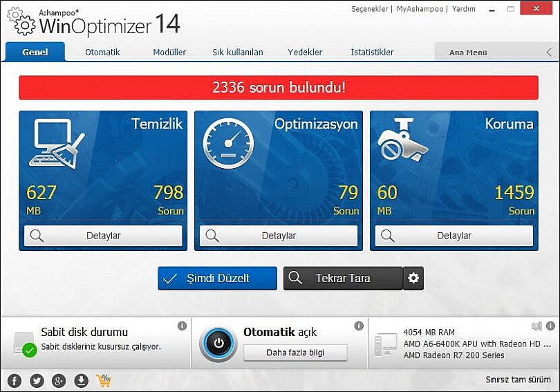Screen dimensions: 560x392
Task: Show info icon for system hardware panel
Action: [x=550, y=326]
